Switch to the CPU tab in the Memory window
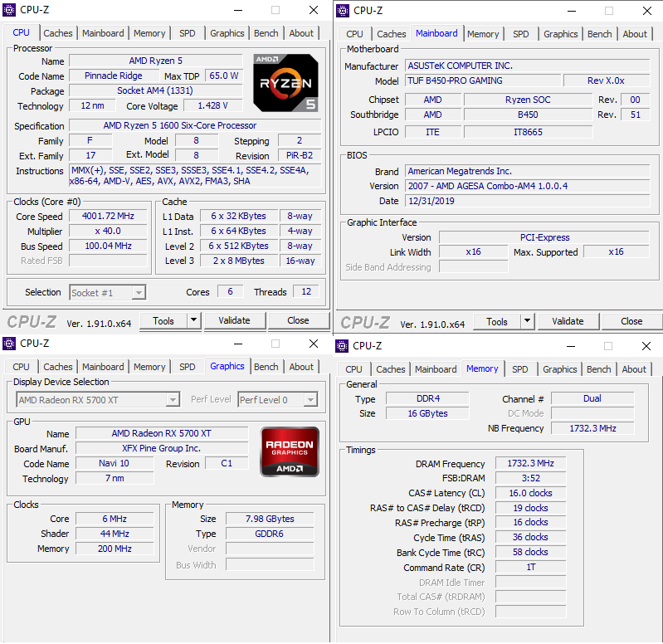This screenshot has width=663, height=644. point(353,369)
